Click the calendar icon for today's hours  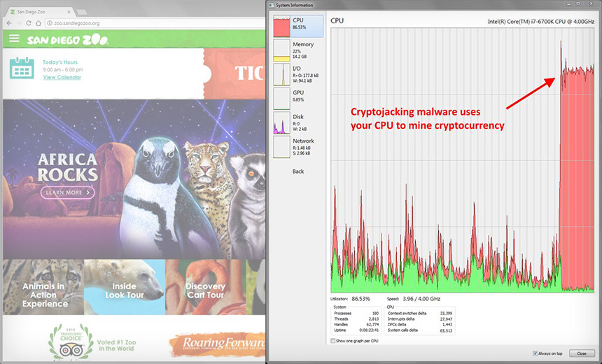click(x=22, y=68)
